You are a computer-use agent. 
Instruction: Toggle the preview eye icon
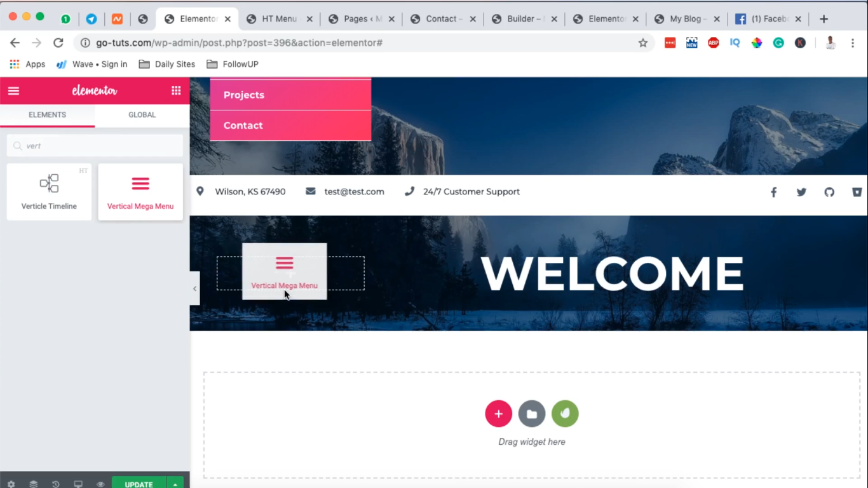click(x=100, y=484)
